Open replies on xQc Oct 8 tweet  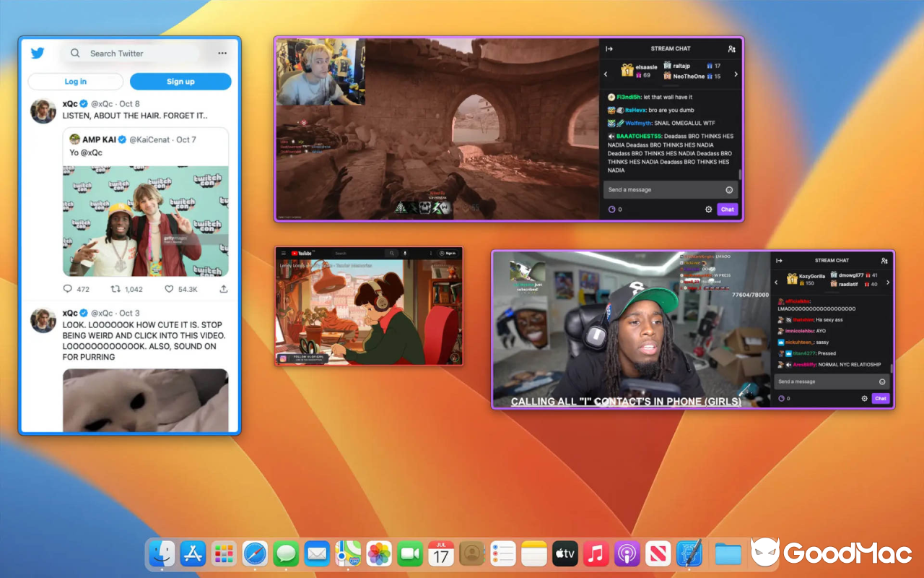(x=68, y=289)
